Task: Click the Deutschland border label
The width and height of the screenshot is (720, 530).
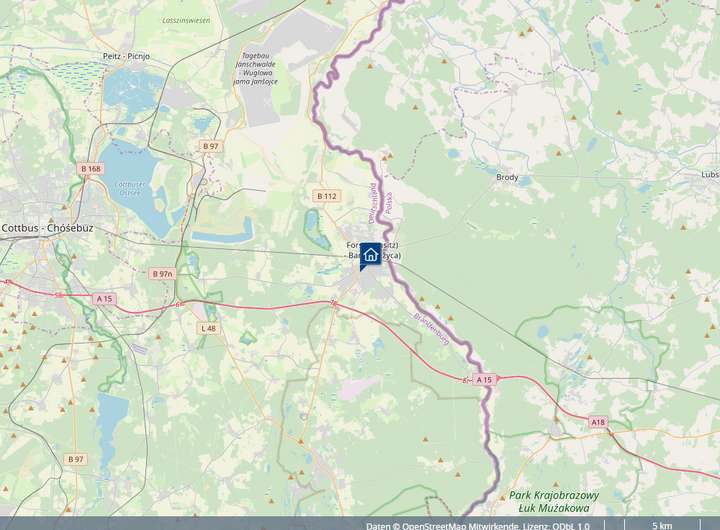Action: click(x=372, y=203)
